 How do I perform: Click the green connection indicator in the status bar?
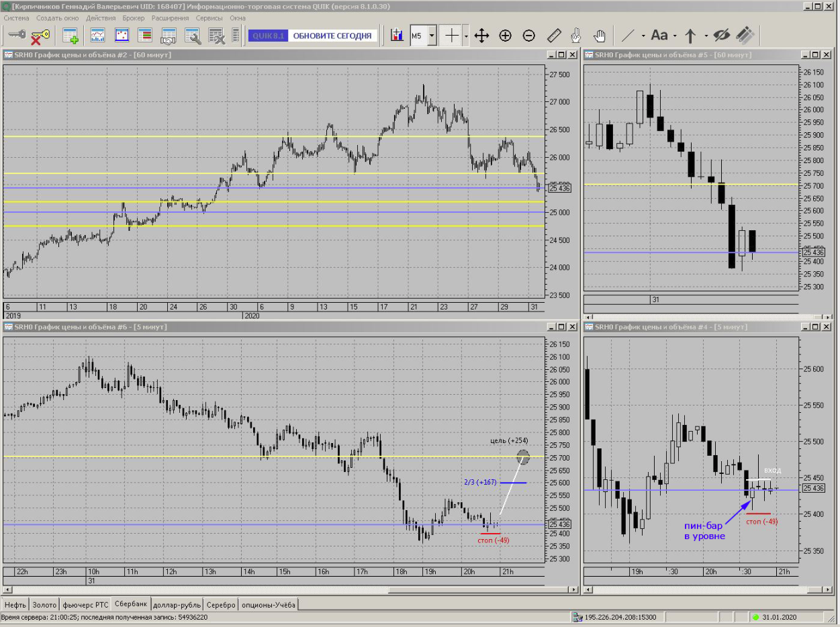pyautogui.click(x=755, y=616)
